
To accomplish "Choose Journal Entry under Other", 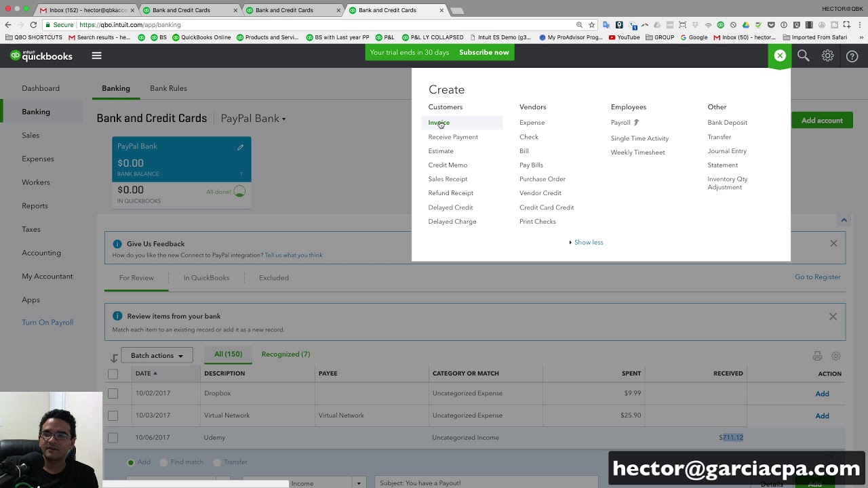I will click(x=727, y=151).
